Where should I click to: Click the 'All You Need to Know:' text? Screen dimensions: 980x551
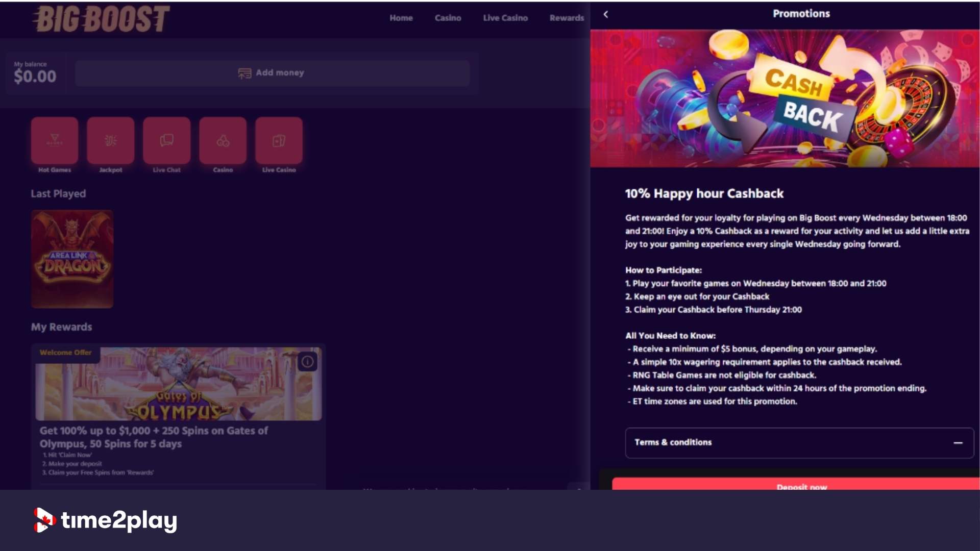(671, 336)
